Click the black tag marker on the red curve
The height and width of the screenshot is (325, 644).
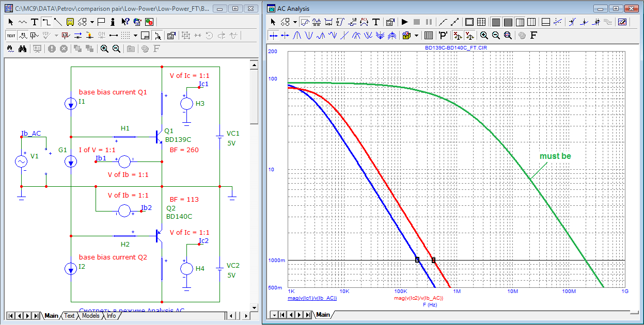[433, 259]
